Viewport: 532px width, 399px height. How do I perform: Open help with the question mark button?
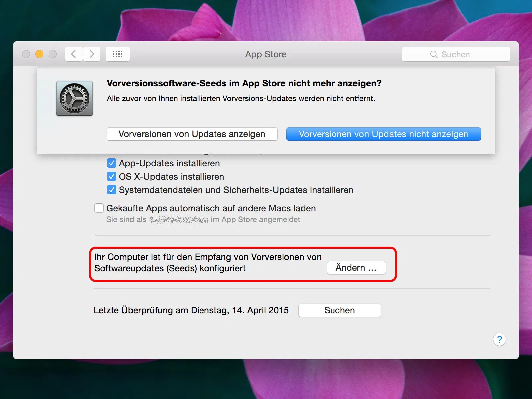pyautogui.click(x=499, y=339)
